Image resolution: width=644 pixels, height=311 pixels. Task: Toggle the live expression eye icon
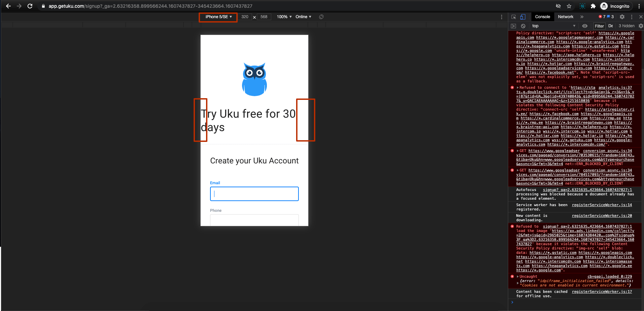tap(585, 26)
